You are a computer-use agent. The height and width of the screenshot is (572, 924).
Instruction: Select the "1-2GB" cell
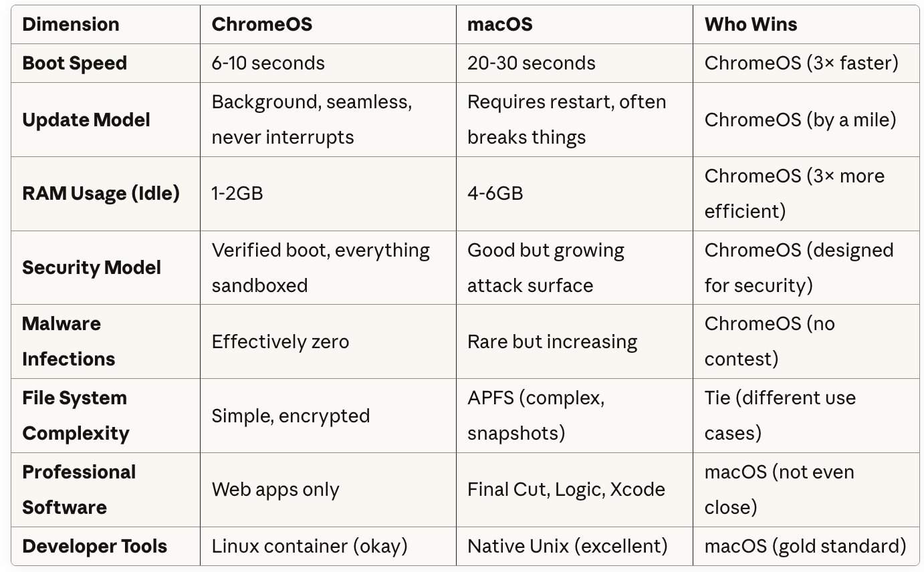[237, 194]
